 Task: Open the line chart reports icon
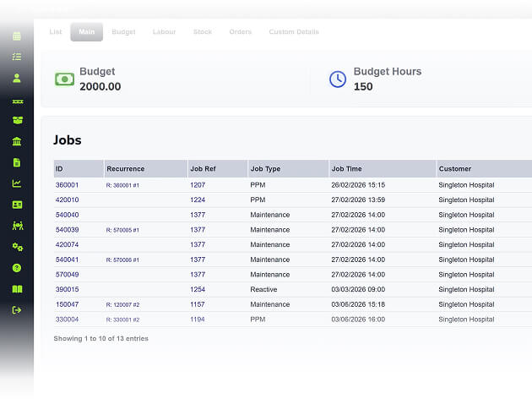click(x=17, y=183)
